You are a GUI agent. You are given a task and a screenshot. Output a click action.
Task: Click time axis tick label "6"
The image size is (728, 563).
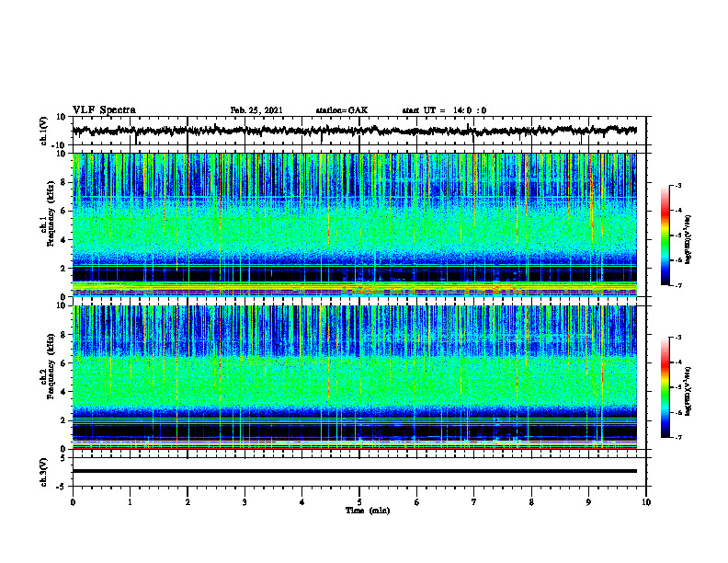(417, 502)
